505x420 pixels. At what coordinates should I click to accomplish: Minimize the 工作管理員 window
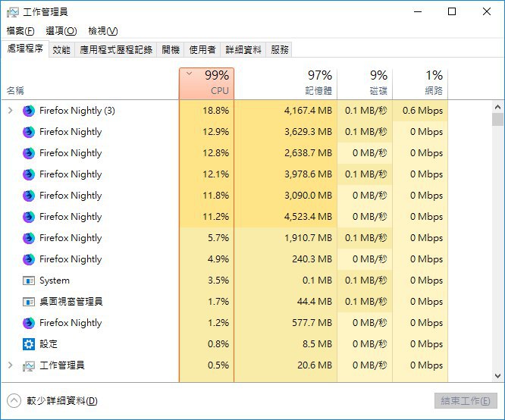pyautogui.click(x=418, y=12)
